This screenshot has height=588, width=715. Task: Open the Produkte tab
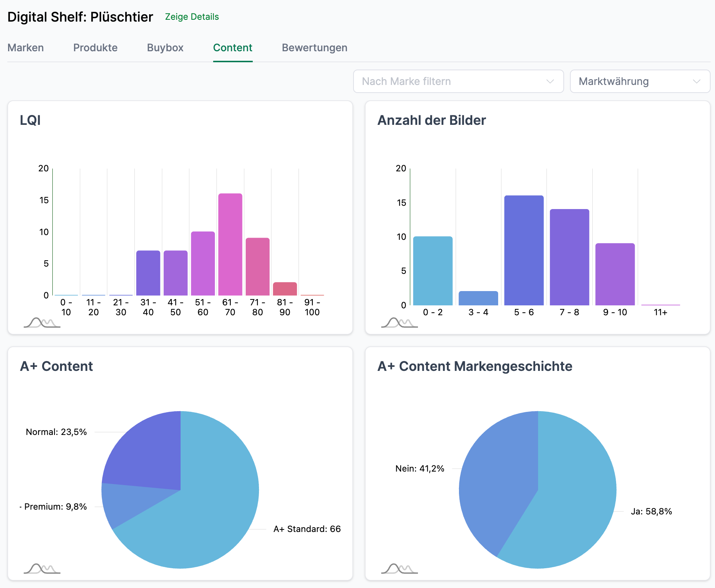[95, 48]
